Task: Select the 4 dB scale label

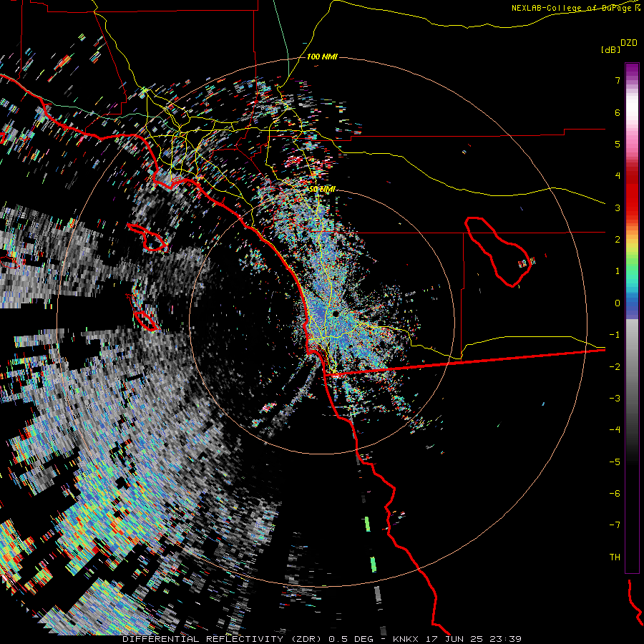Action: coord(618,176)
